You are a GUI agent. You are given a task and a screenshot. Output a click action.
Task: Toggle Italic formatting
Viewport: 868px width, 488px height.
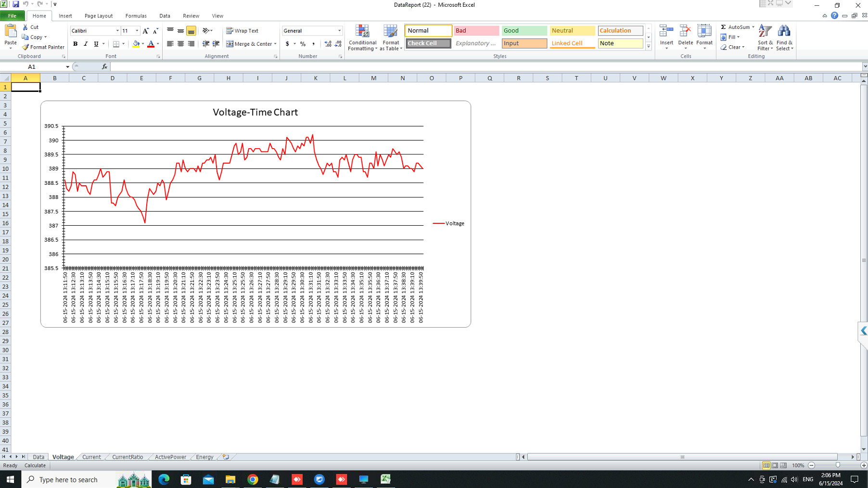click(86, 44)
